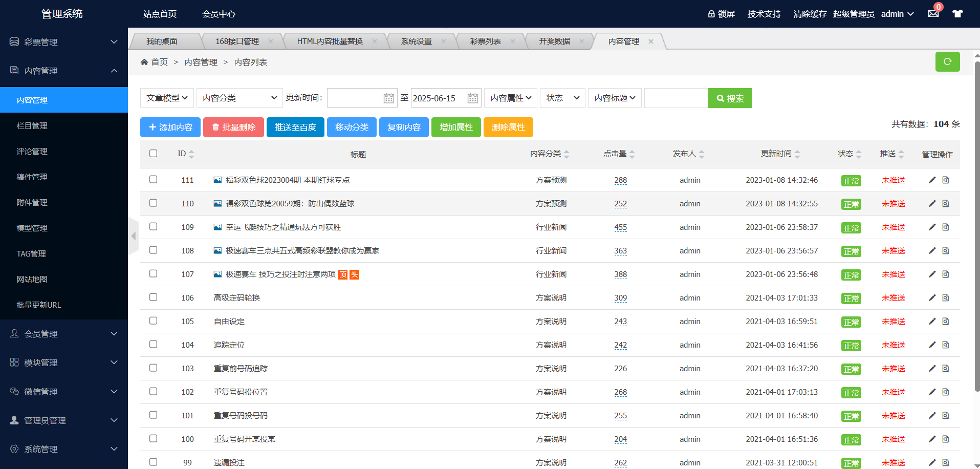Viewport: 980px width, 469px height.
Task: Click the preview icon for row 109
Action: (x=946, y=227)
